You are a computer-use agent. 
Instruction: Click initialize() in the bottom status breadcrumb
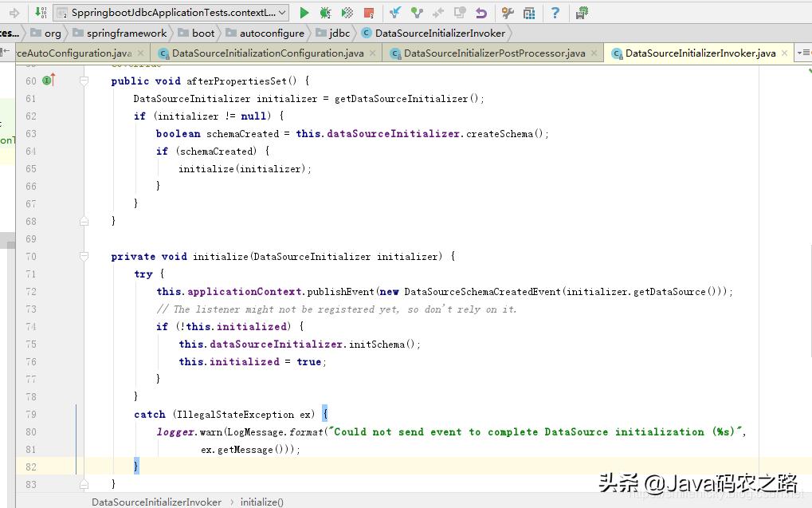(262, 502)
